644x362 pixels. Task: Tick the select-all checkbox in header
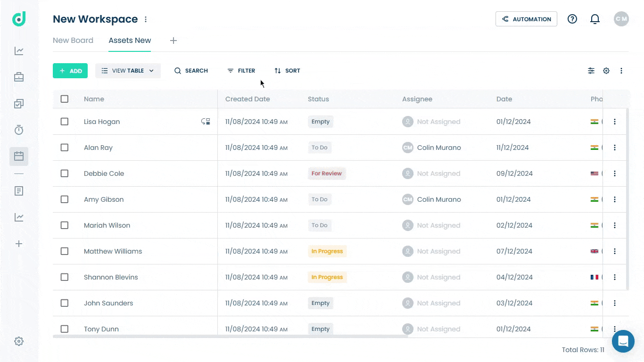pos(65,99)
